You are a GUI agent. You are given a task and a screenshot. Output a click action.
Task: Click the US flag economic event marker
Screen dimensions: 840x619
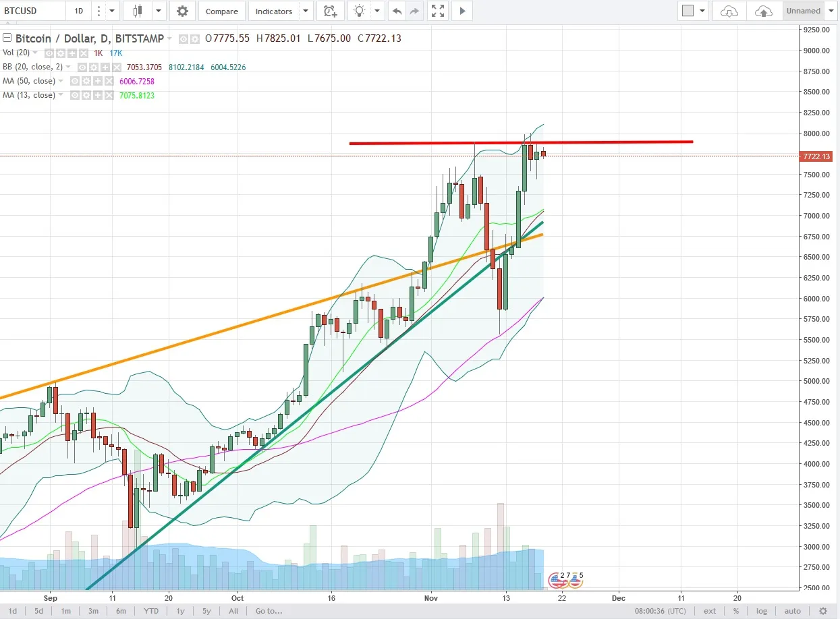tap(557, 580)
